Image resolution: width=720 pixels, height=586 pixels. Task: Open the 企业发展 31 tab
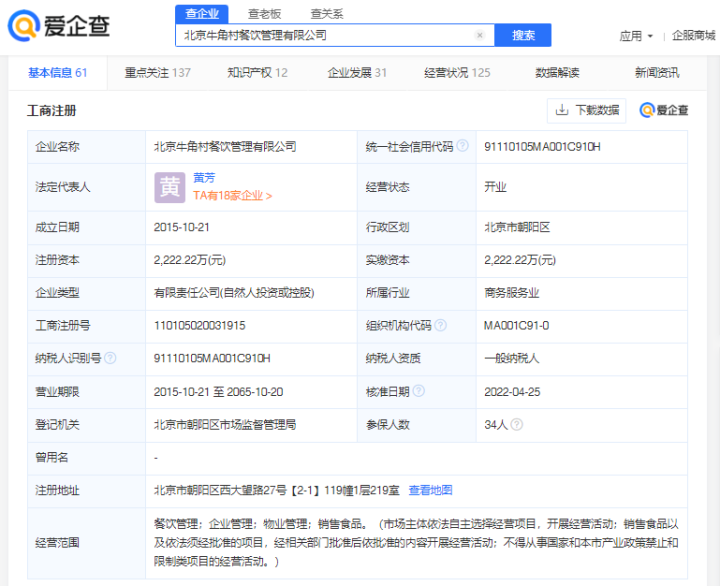[357, 73]
